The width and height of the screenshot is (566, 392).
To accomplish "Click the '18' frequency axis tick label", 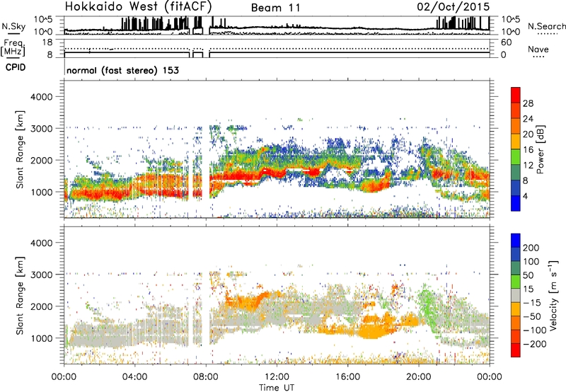I will coord(47,42).
